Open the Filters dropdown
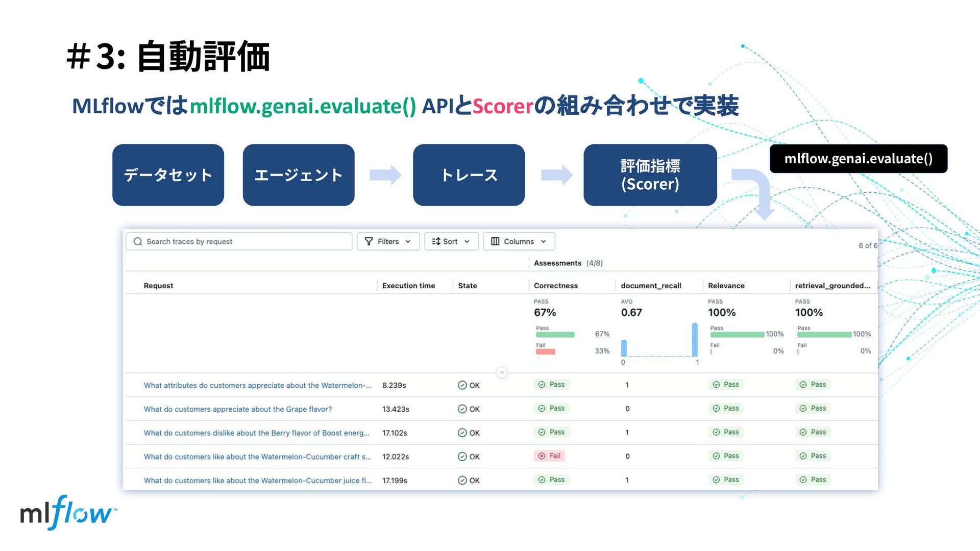 coord(388,241)
